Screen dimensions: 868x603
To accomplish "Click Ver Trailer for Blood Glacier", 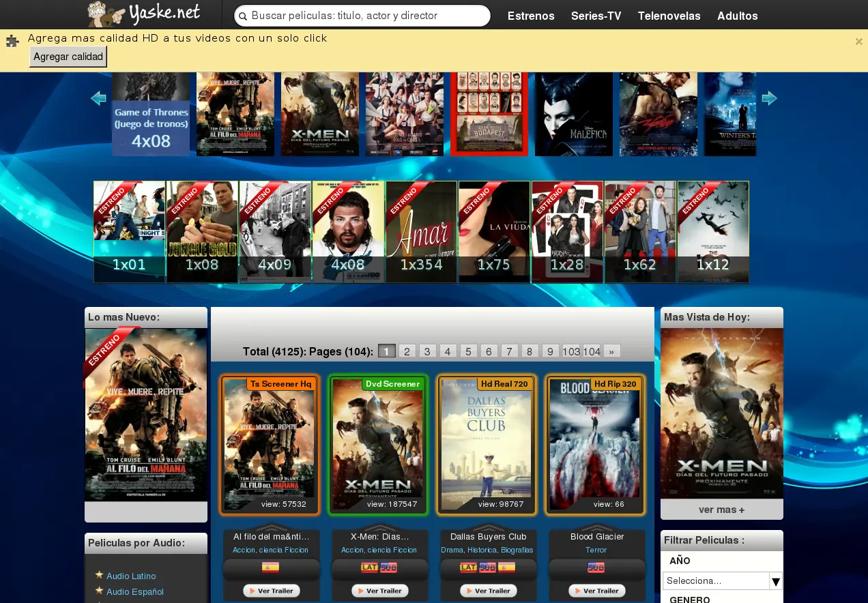I will [x=596, y=591].
